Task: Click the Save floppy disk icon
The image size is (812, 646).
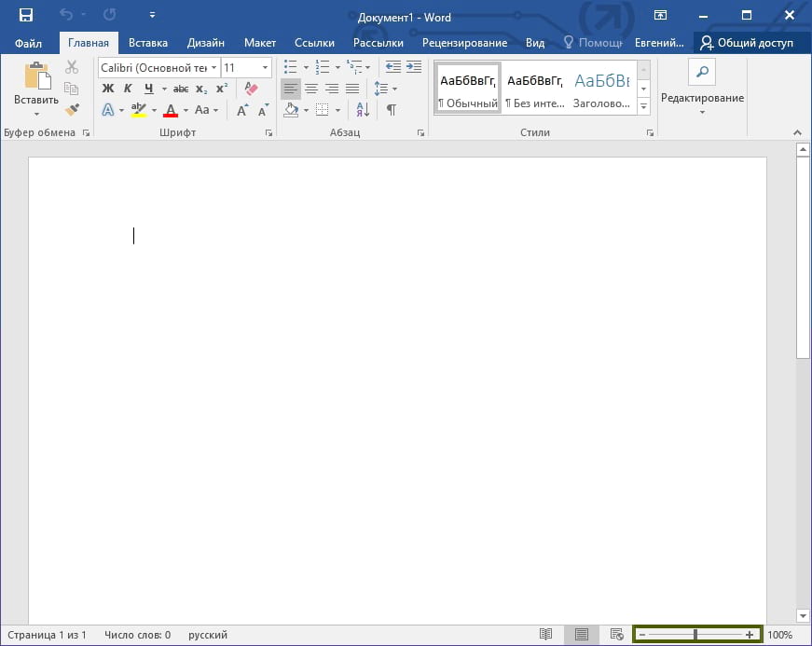Action: [25, 16]
